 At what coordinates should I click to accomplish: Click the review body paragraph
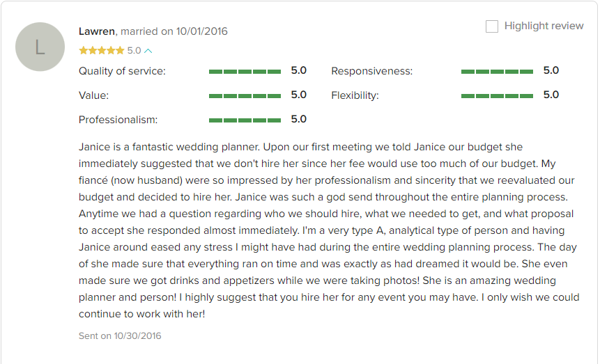pyautogui.click(x=329, y=230)
